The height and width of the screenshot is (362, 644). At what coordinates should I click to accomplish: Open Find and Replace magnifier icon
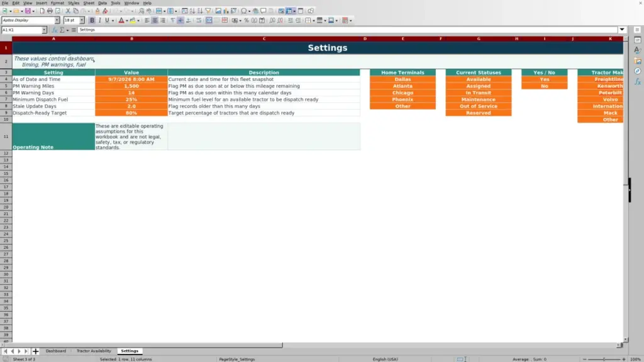point(142,11)
